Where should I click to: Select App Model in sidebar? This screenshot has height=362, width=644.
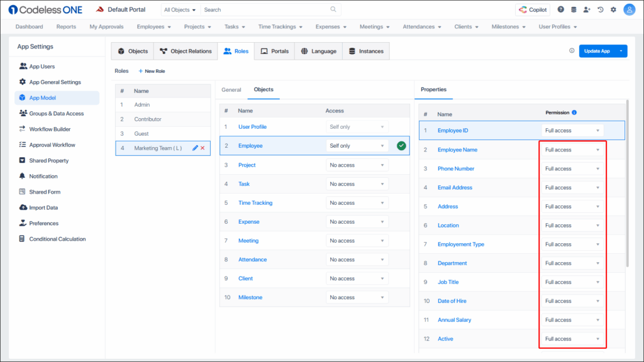pos(57,97)
